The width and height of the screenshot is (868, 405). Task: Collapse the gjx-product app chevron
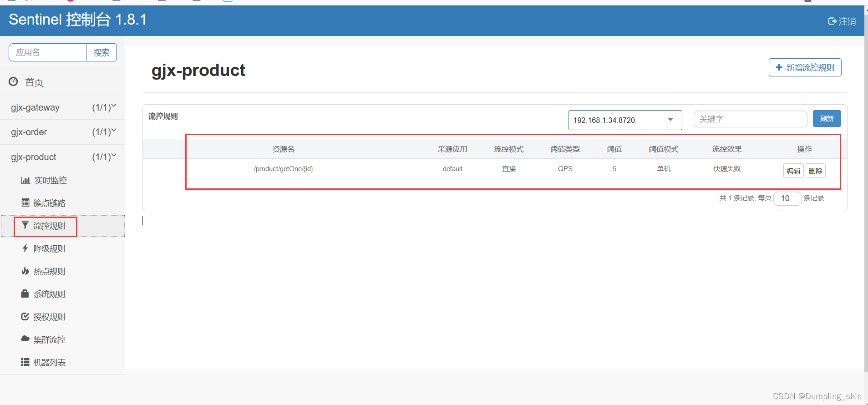(x=114, y=155)
